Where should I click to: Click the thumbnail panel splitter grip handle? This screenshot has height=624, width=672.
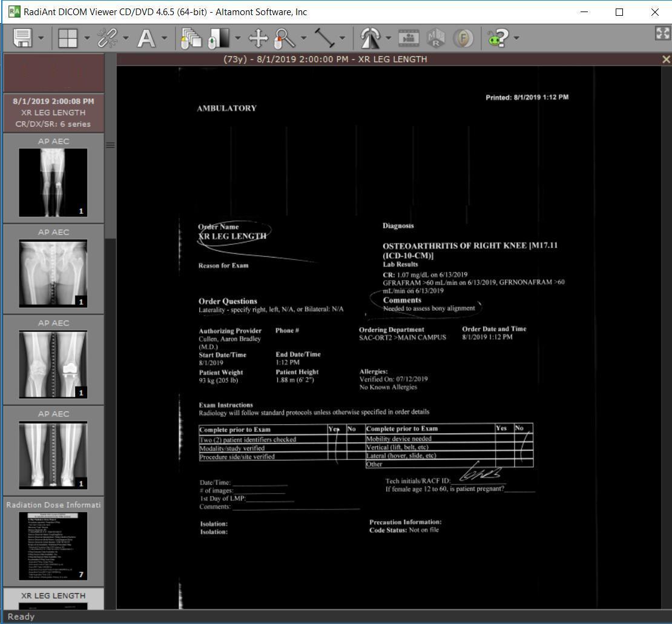pos(110,145)
